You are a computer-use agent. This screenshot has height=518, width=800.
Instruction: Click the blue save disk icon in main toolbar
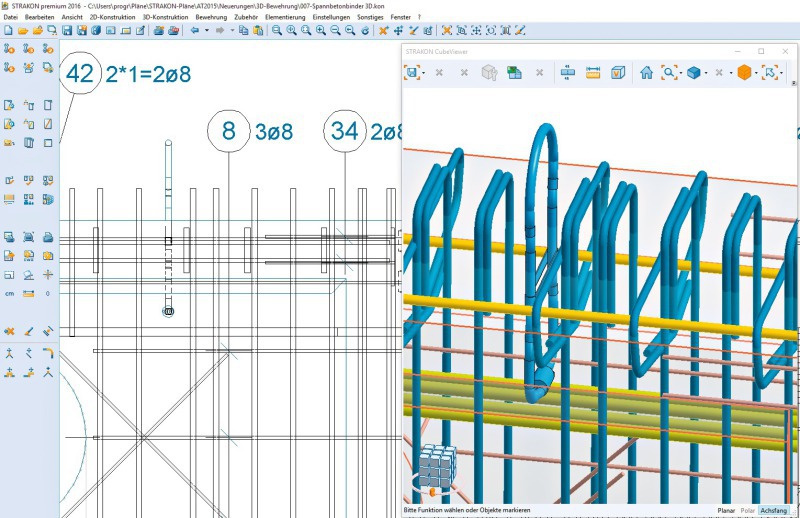[x=67, y=31]
